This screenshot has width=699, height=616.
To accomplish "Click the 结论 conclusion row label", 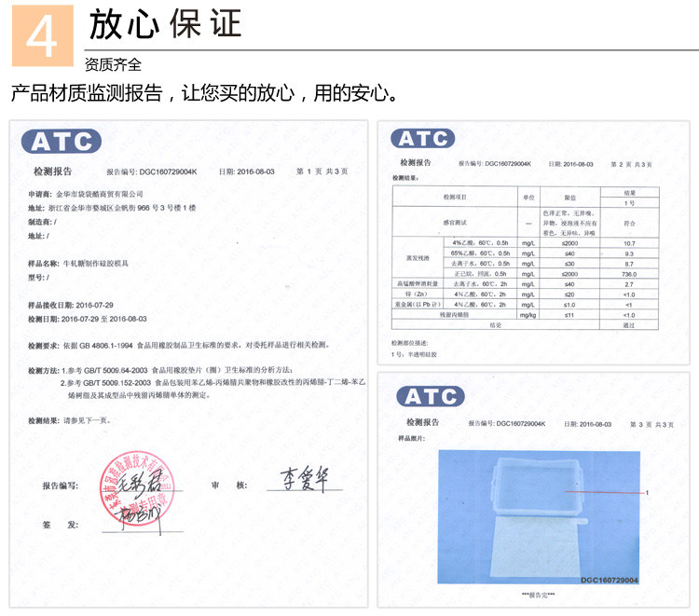I will coord(495,325).
